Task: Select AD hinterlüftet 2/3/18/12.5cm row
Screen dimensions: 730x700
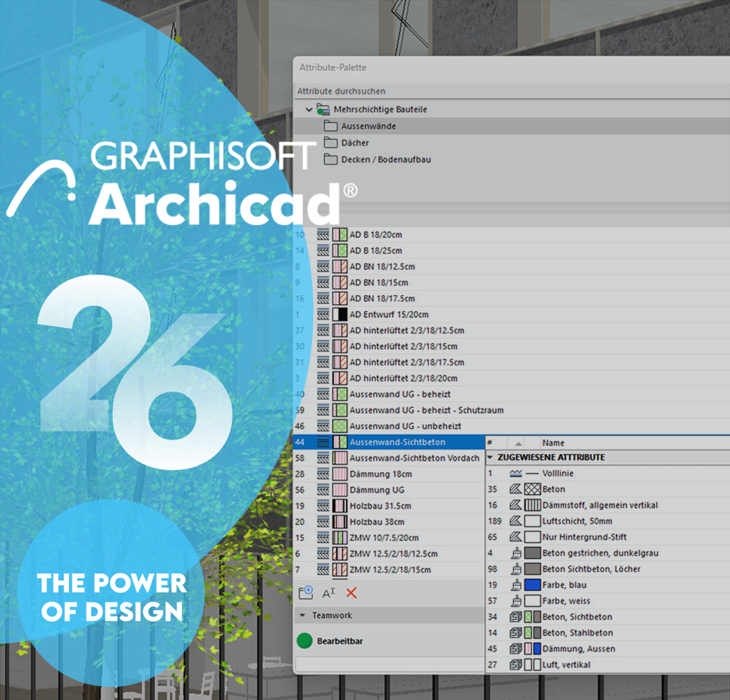Action: click(x=512, y=331)
